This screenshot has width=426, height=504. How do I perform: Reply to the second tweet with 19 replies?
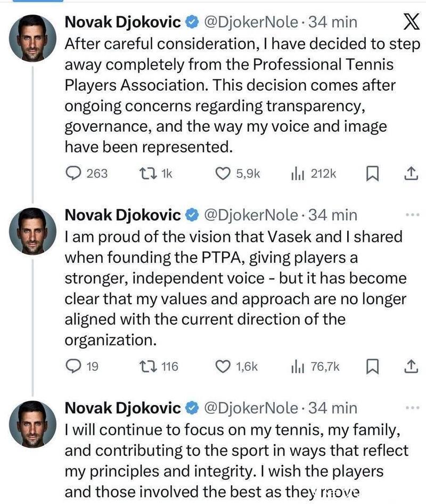[73, 366]
